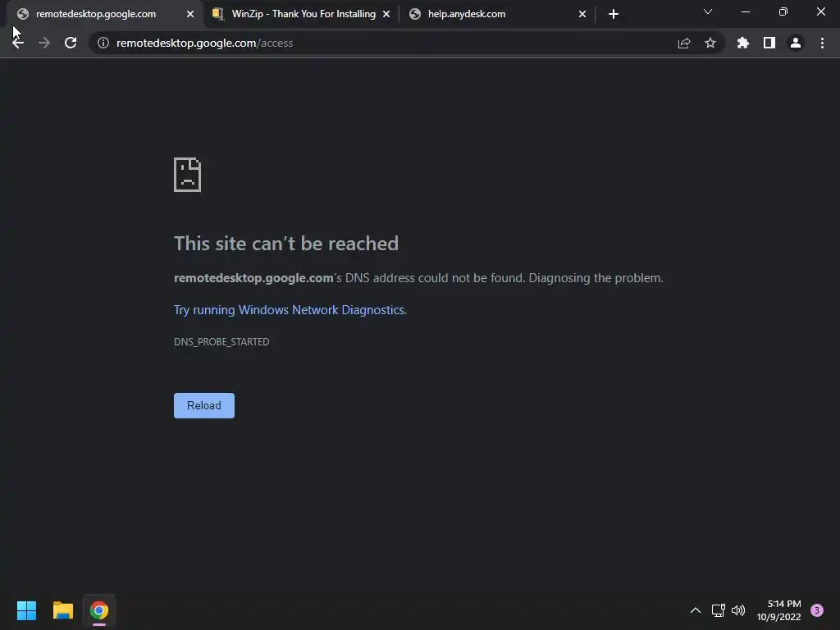Bookmark this tab with the star icon
Viewport: 840px width, 630px height.
click(710, 43)
